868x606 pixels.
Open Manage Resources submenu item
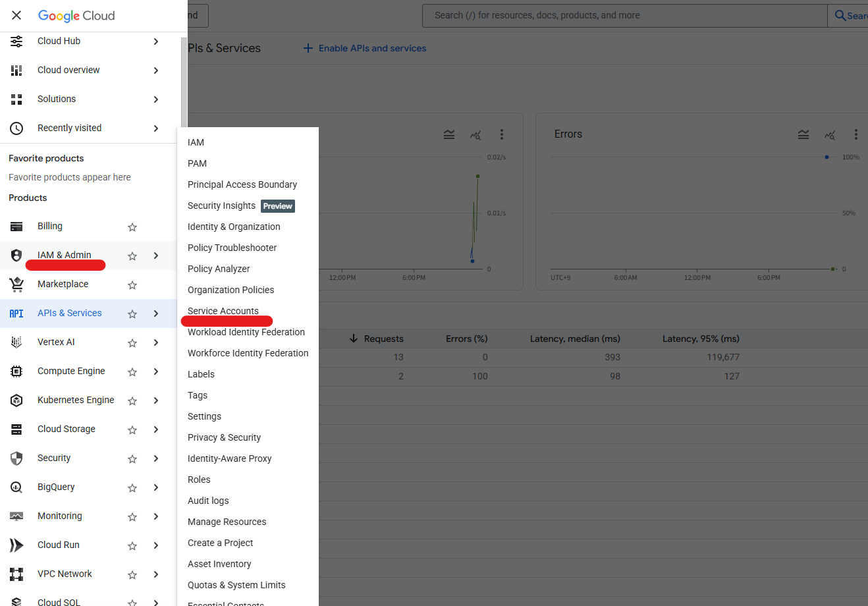pos(227,522)
